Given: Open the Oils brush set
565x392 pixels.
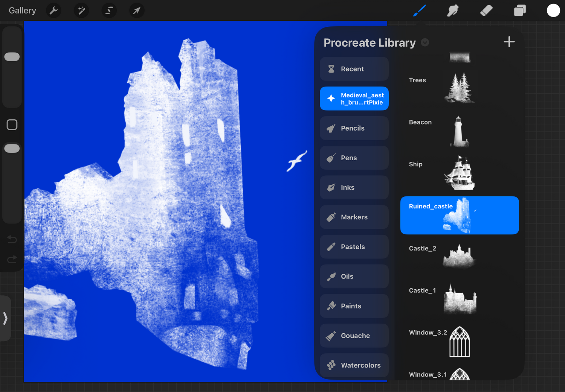Looking at the screenshot, I should click(354, 277).
